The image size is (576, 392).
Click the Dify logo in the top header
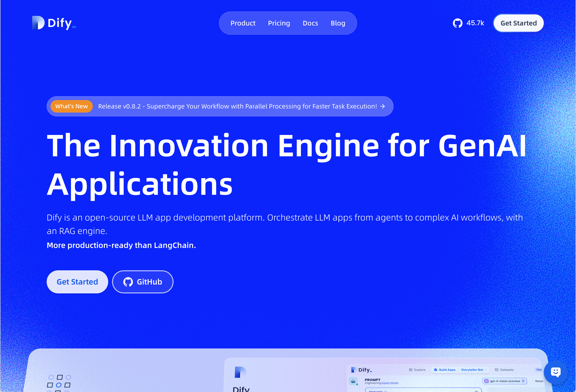point(54,23)
